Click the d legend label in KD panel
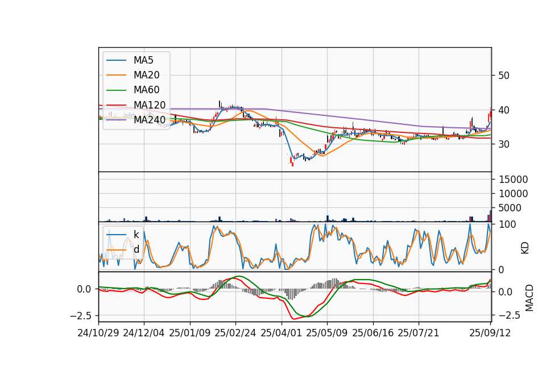The height and width of the screenshot is (392, 546). (x=136, y=249)
